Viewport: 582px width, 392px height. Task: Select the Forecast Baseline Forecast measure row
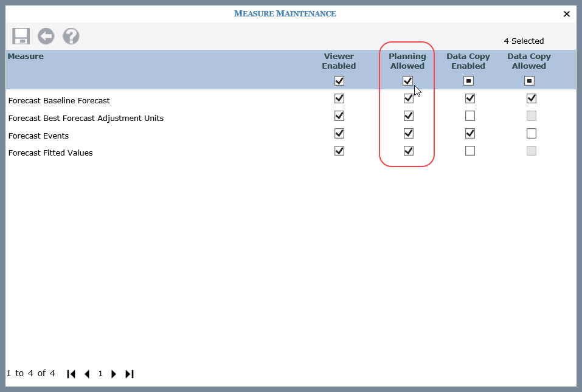coord(59,101)
